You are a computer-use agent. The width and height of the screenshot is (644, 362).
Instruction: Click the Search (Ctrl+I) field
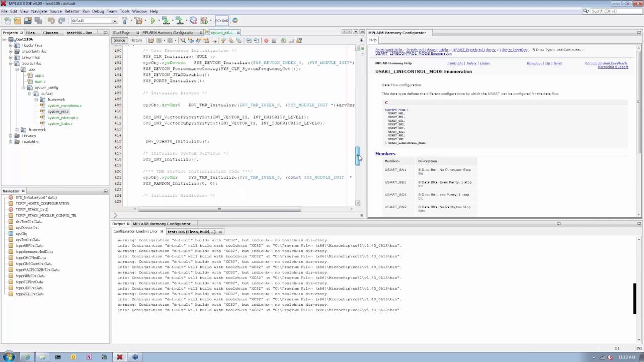[x=616, y=11]
